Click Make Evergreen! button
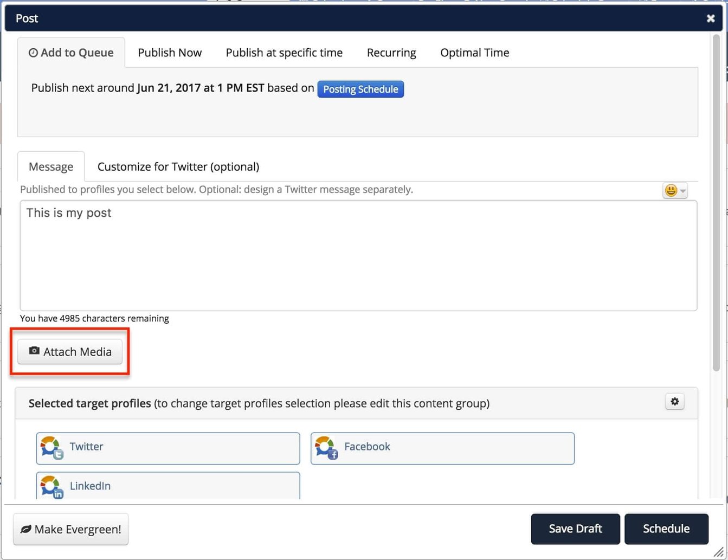The image size is (728, 560). point(71,529)
